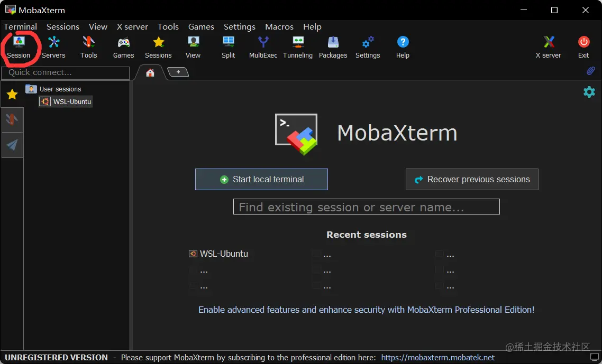Select WSL-Ubuntu in the sessions tree
Image resolution: width=602 pixels, height=364 pixels.
click(x=66, y=101)
